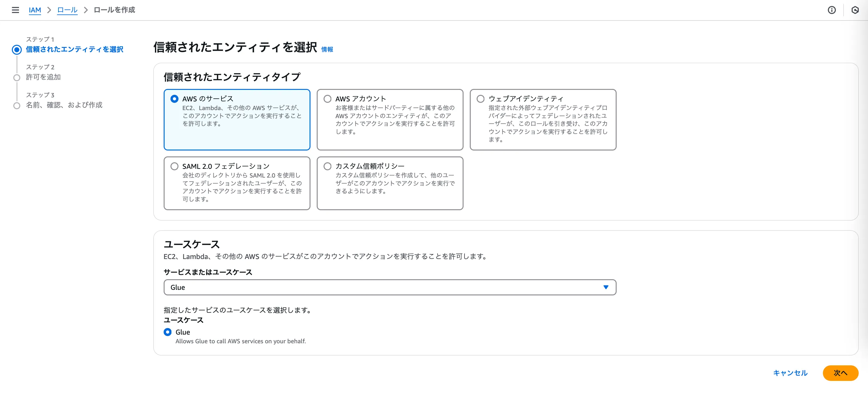Select the AWS アカウント radio option
This screenshot has width=868, height=398.
pyautogui.click(x=327, y=99)
